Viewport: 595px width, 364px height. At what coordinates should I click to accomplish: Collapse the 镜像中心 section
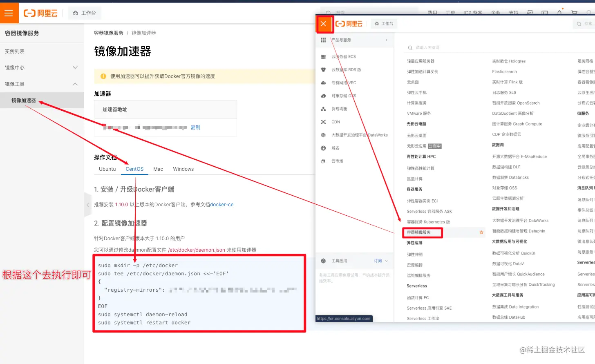coord(76,67)
